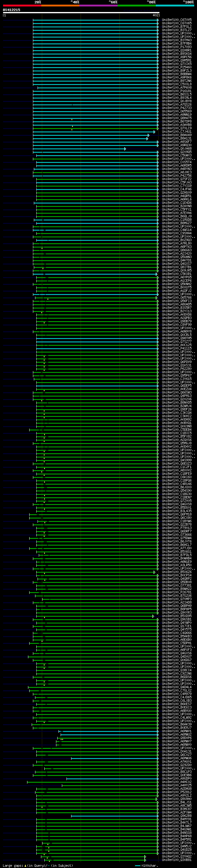
Task: Select hit label UniRef100_C4JFA6
Action: tap(177, 189)
